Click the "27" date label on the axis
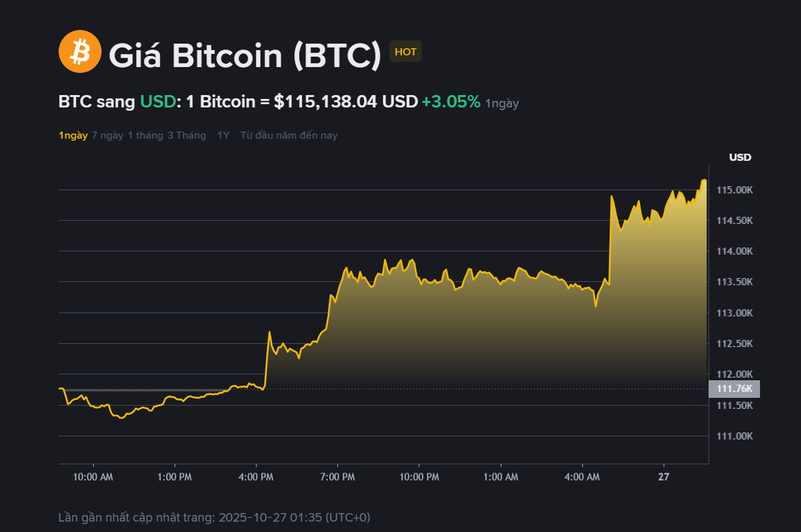This screenshot has height=532, width=801. (x=664, y=477)
